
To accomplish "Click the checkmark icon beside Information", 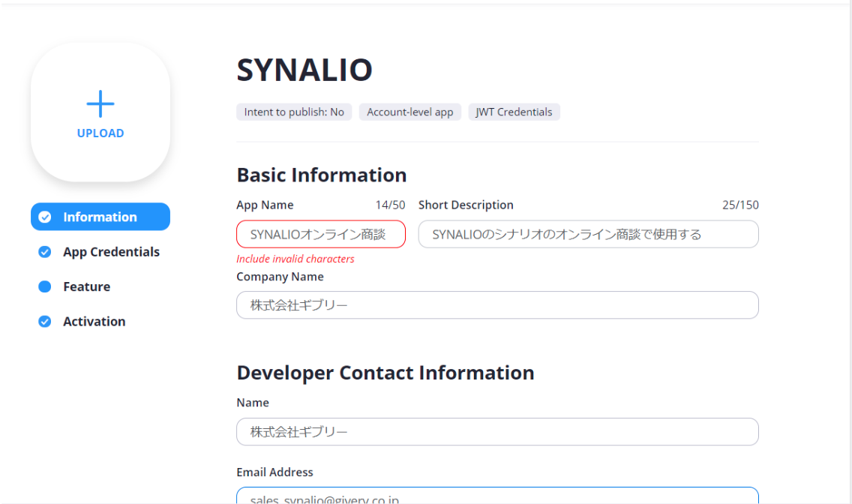I will 45,217.
